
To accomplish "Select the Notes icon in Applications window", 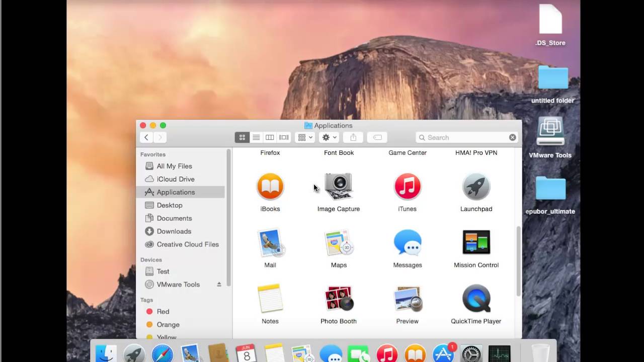I will point(270,299).
